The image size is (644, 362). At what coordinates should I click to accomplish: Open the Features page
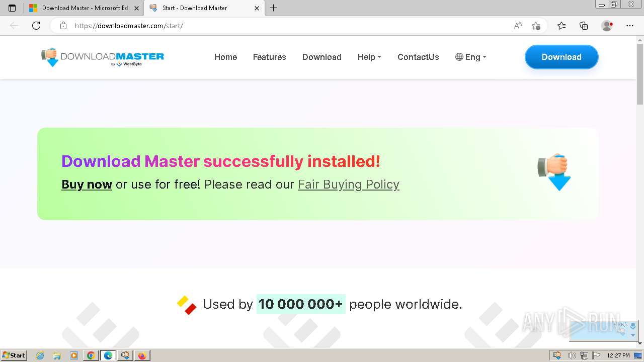(269, 57)
